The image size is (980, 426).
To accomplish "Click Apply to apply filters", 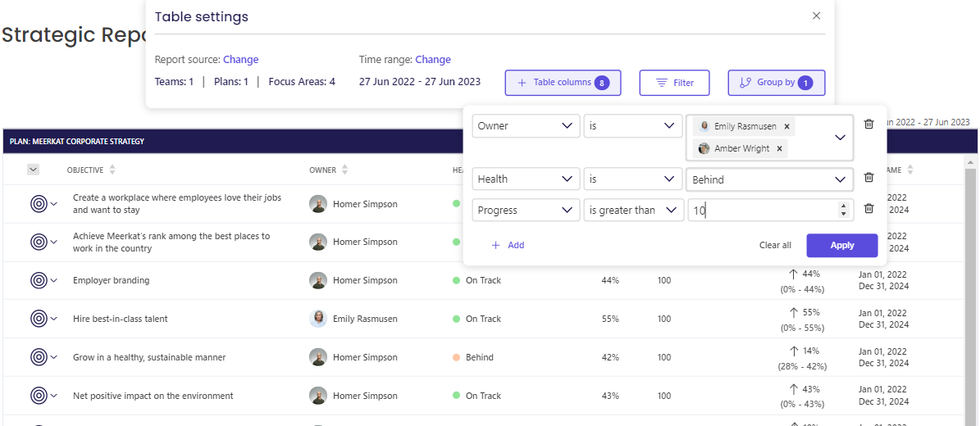I will point(841,245).
